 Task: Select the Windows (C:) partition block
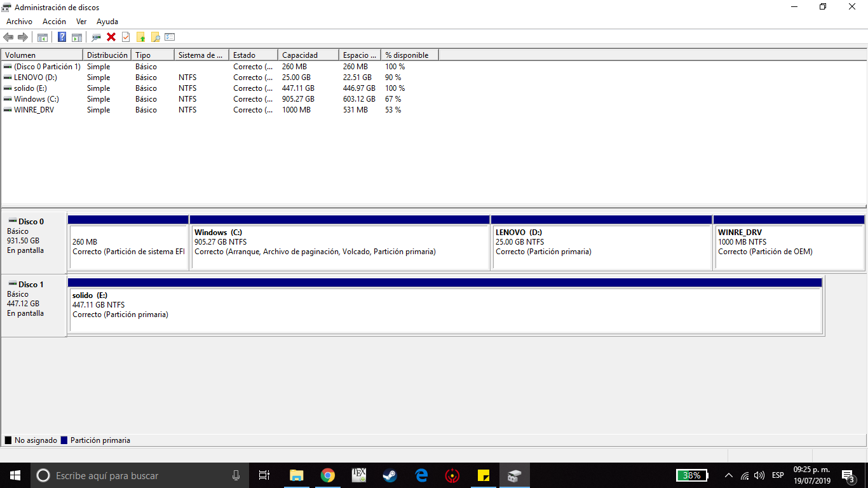[x=340, y=243]
